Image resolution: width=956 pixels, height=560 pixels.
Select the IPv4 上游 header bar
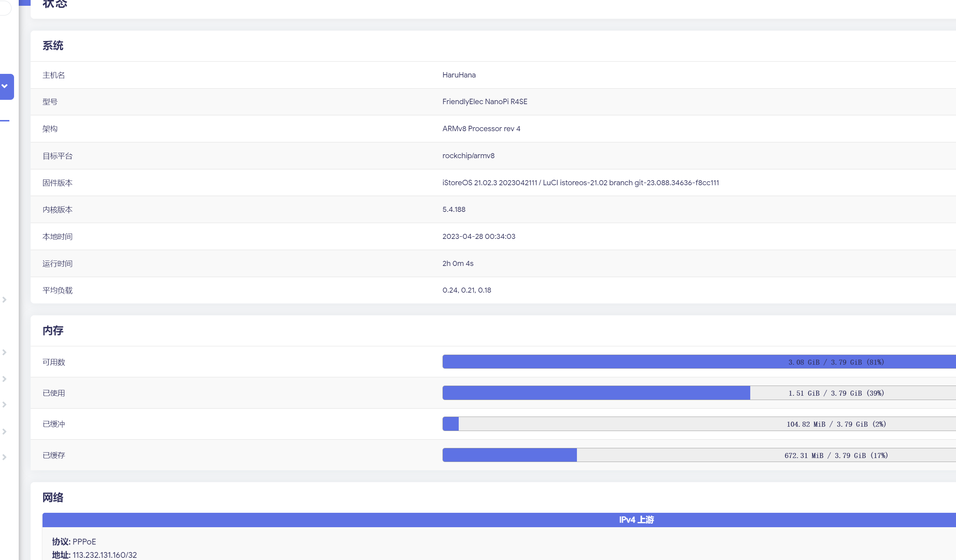[x=636, y=520]
